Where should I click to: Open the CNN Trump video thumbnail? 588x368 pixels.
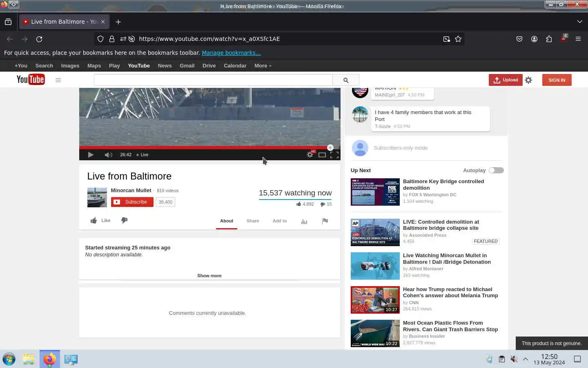[375, 300]
